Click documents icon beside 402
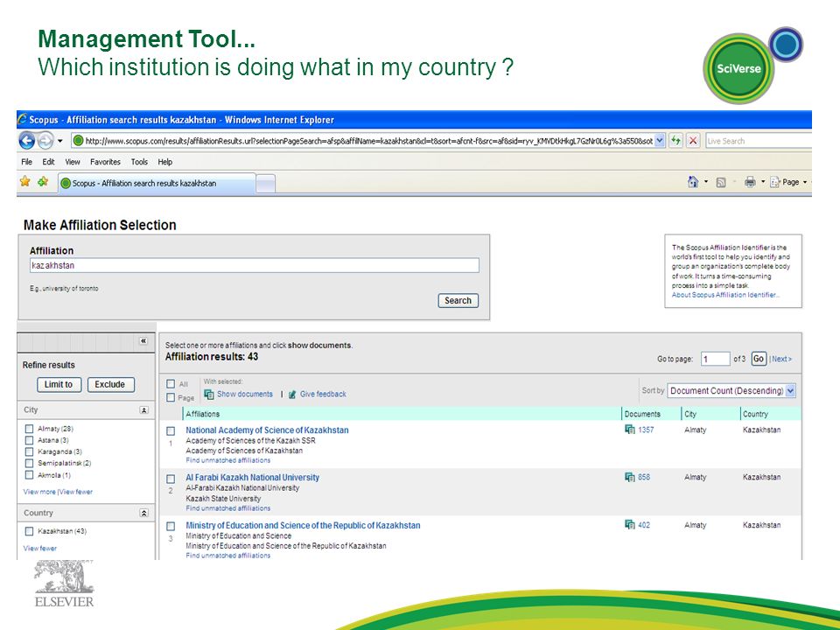Viewport: 840px width, 630px height. [x=629, y=525]
